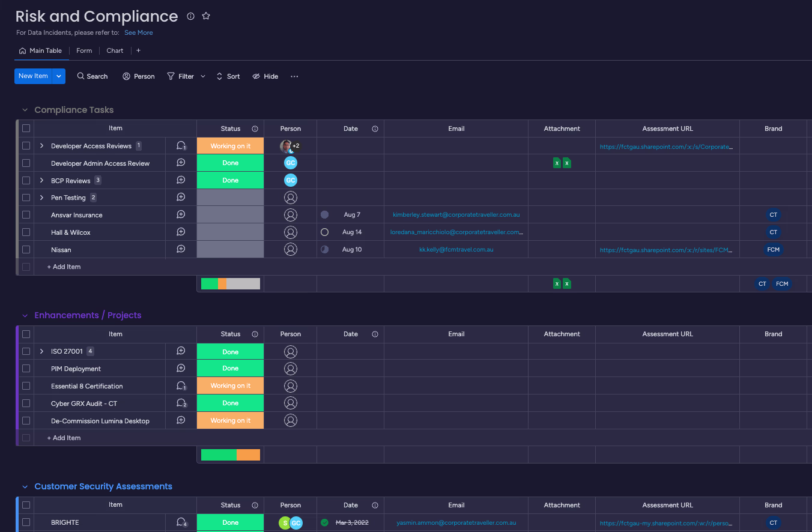Open updates for BRIGHTE item
812x532 pixels.
(x=181, y=522)
